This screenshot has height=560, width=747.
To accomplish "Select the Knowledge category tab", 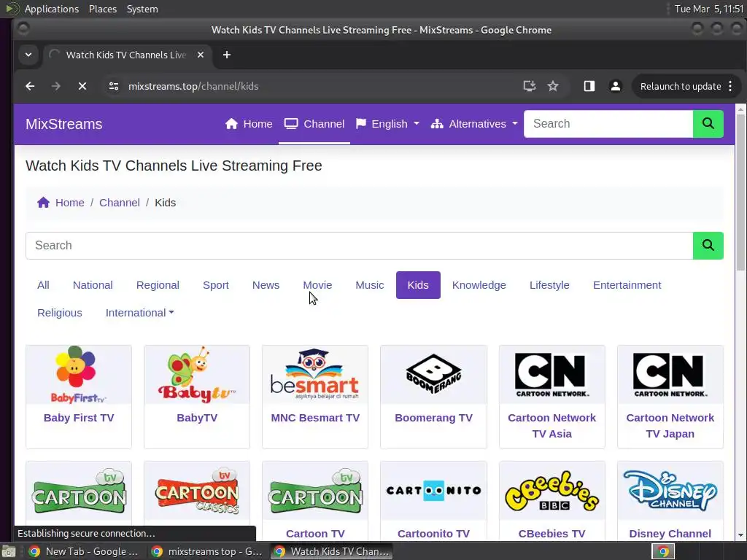I will pyautogui.click(x=479, y=285).
